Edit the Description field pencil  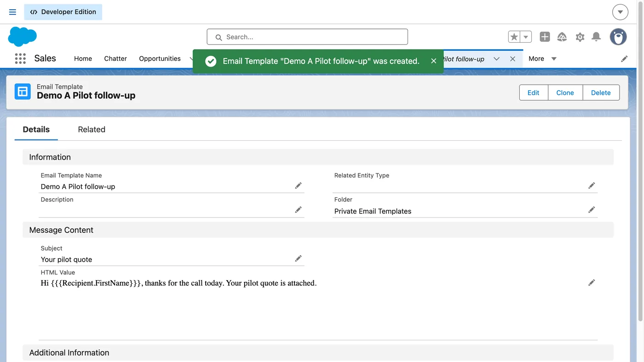[x=298, y=209]
